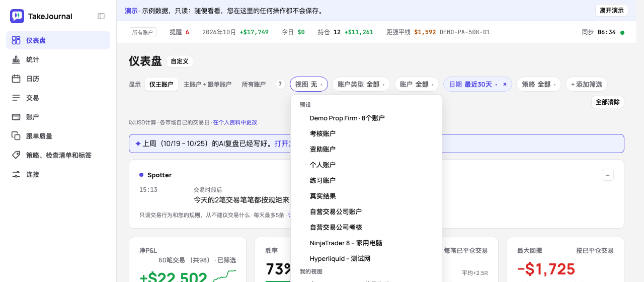Viewport: 644px width, 282px height.
Task: Choose 自营交易公司账户 preset view
Action: point(366,211)
